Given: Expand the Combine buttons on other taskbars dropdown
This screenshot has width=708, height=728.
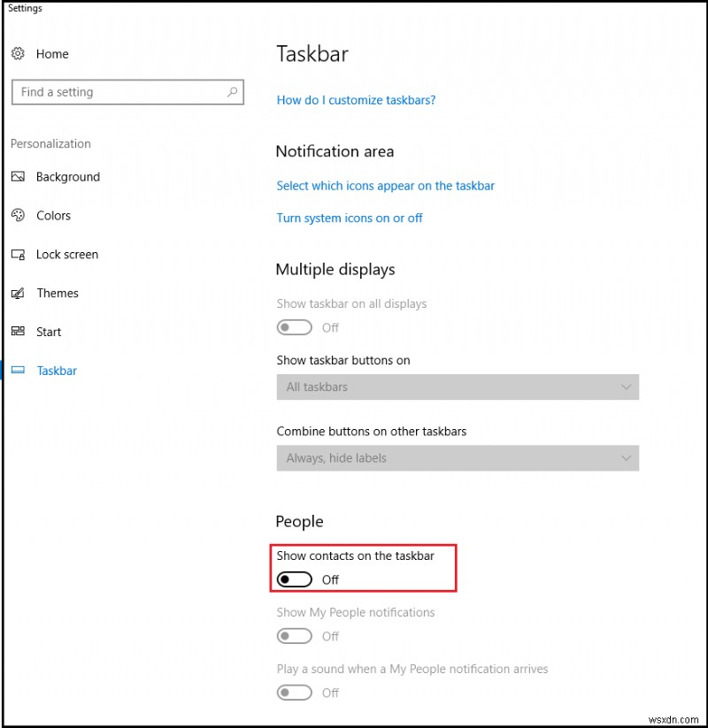Looking at the screenshot, I should 458,458.
